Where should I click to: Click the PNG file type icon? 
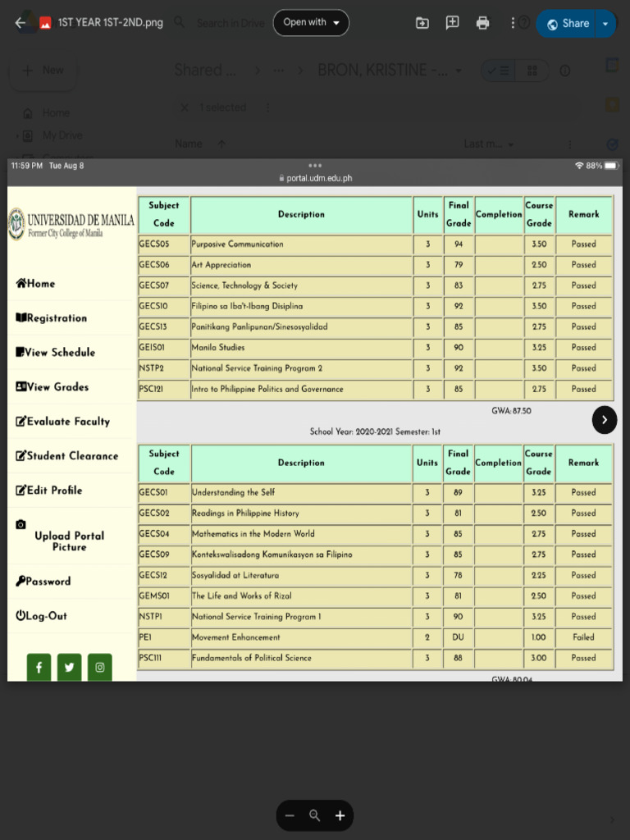pos(46,23)
